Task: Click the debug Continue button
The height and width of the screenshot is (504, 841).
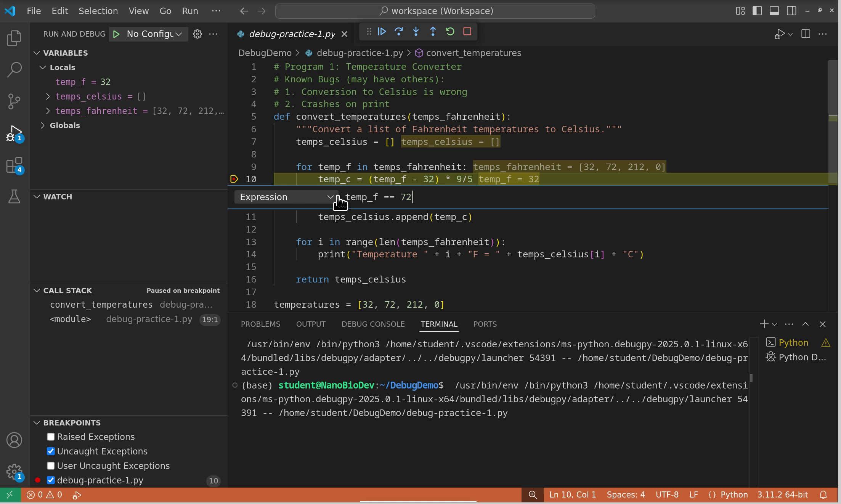Action: (382, 32)
